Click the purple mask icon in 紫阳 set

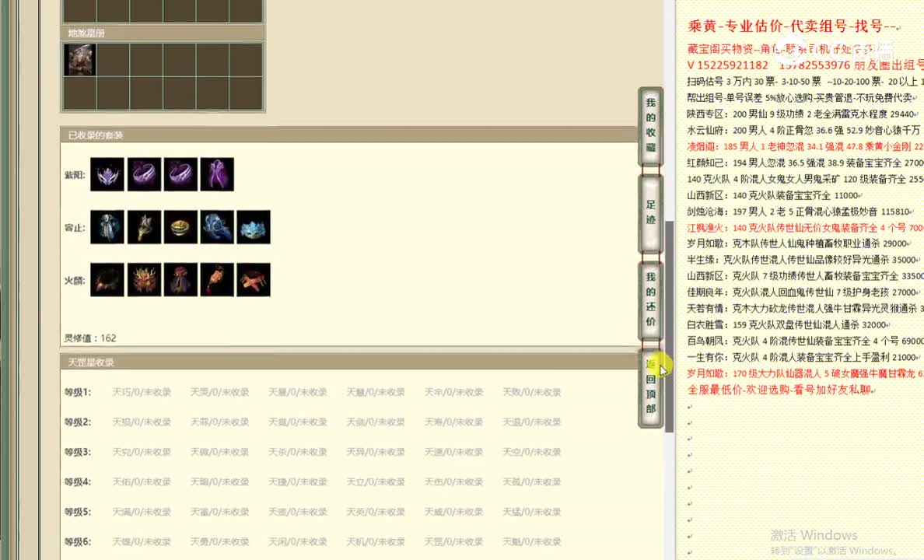point(107,174)
